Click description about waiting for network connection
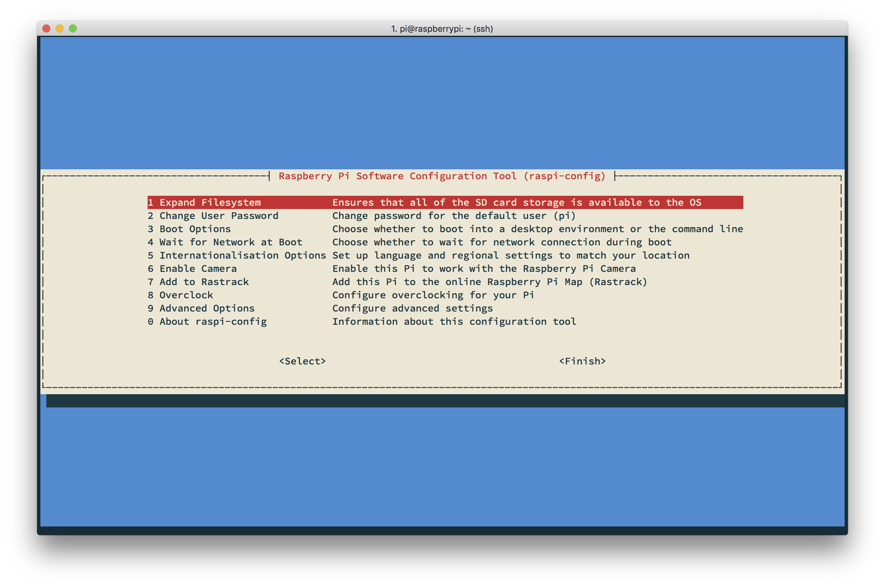Image resolution: width=885 pixels, height=588 pixels. (x=502, y=242)
